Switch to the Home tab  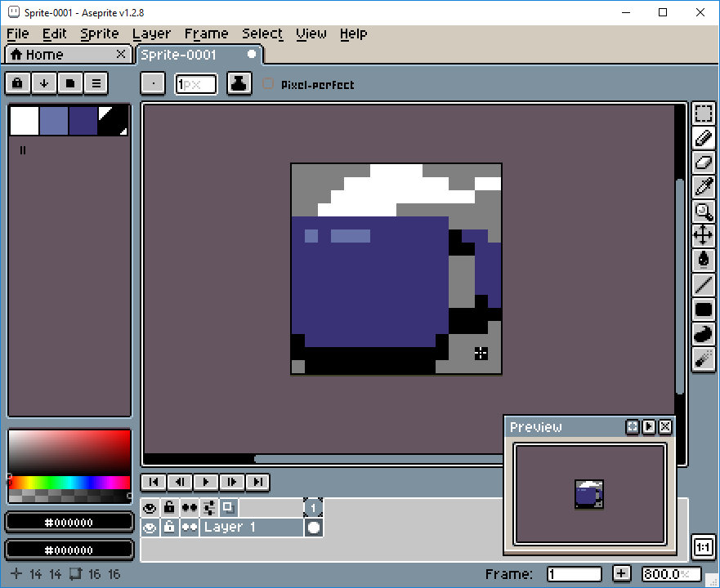point(68,55)
